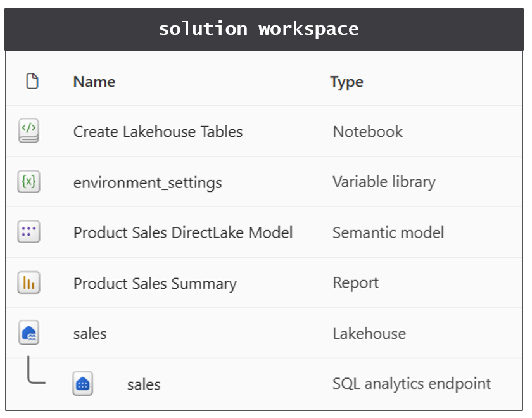This screenshot has width=532, height=418.
Task: Click the tree connector under sales Lakehouse
Action: 36,370
